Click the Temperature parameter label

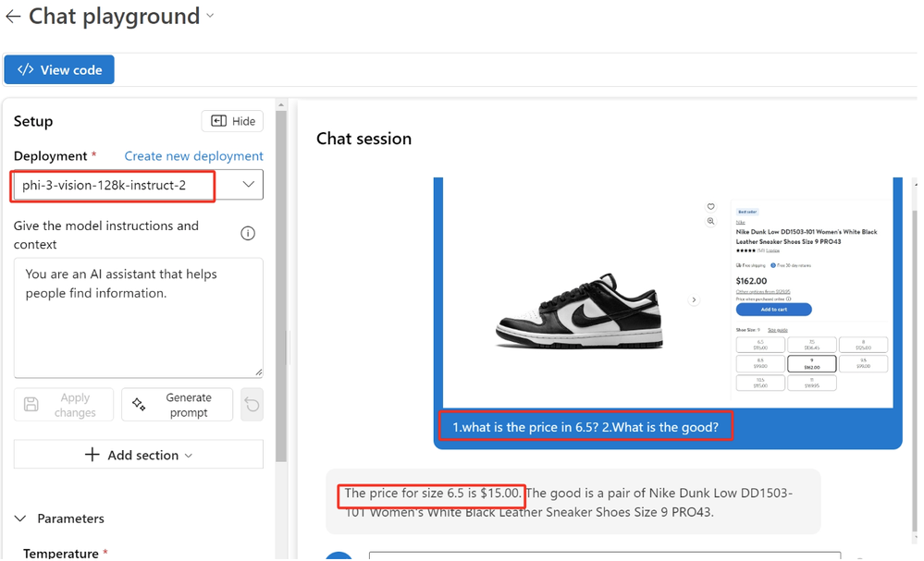point(61,554)
